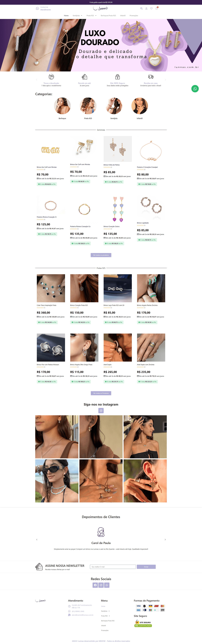Focus the Seu melhor E-mail field
202x644 pixels.
tap(113, 567)
